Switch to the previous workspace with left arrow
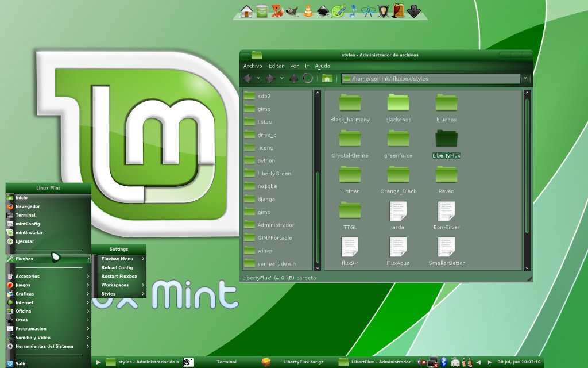This screenshot has height=368, width=588. (478, 362)
